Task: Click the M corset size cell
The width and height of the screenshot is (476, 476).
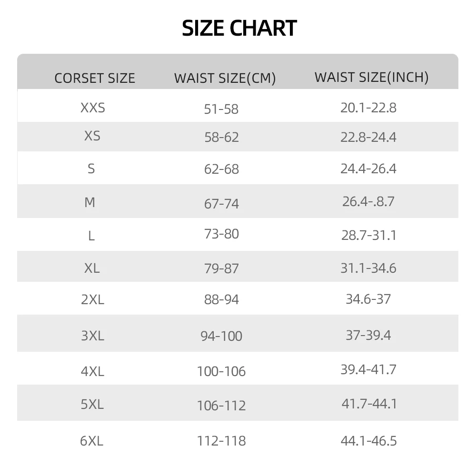Action: coord(90,202)
